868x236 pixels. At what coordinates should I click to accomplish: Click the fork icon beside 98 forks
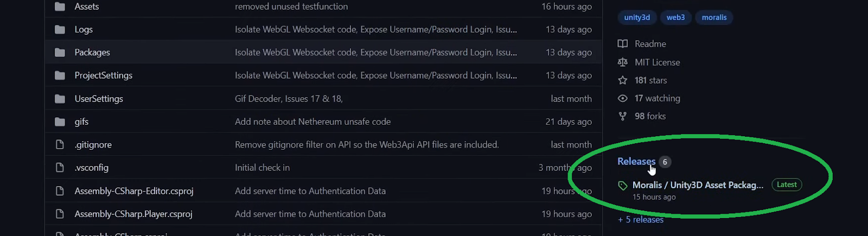(x=623, y=116)
